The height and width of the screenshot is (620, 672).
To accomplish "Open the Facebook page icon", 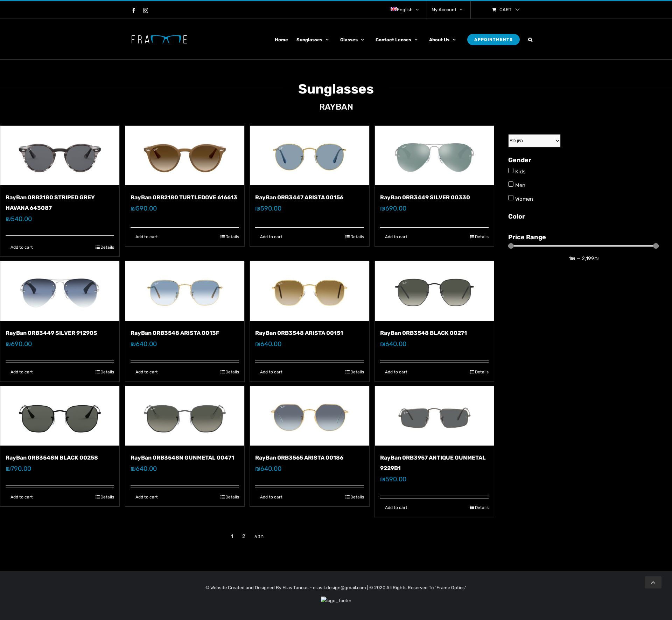I will tap(134, 11).
